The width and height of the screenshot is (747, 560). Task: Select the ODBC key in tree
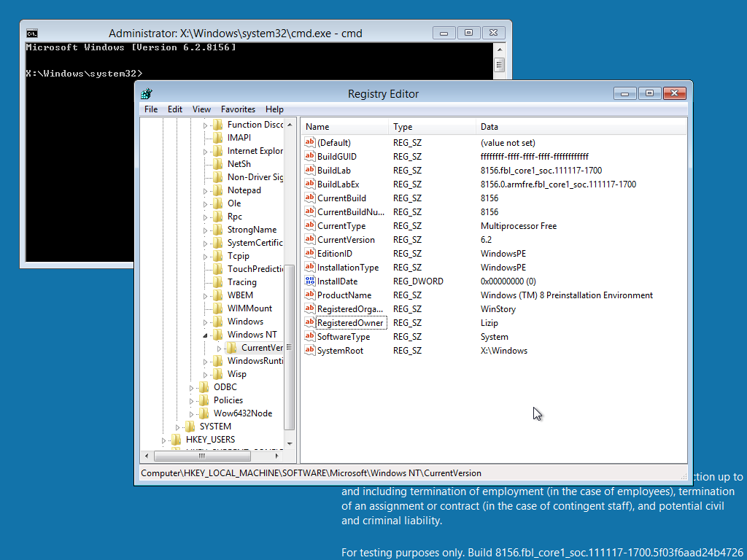pos(225,387)
